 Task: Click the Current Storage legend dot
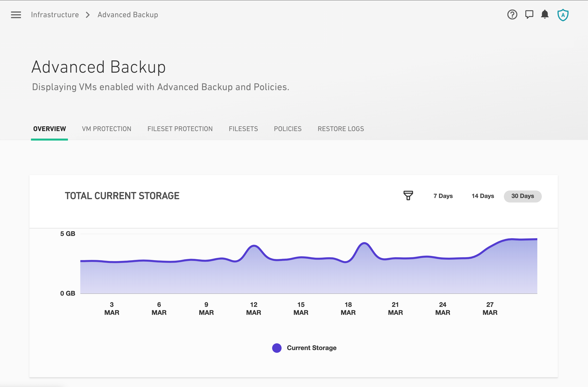pyautogui.click(x=277, y=348)
